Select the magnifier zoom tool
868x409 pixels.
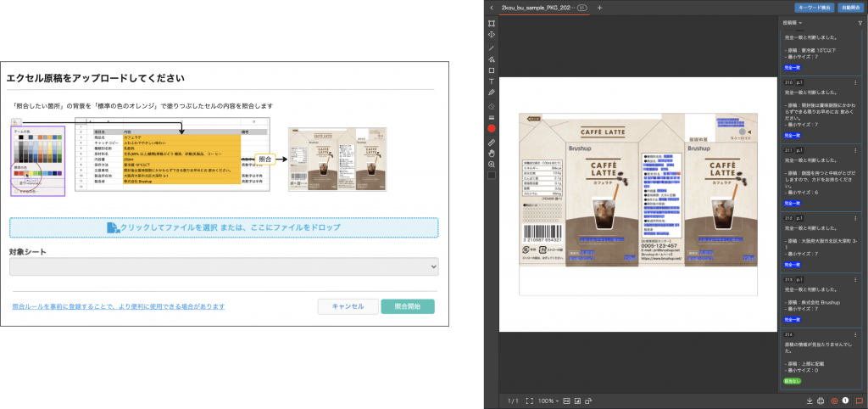click(492, 165)
